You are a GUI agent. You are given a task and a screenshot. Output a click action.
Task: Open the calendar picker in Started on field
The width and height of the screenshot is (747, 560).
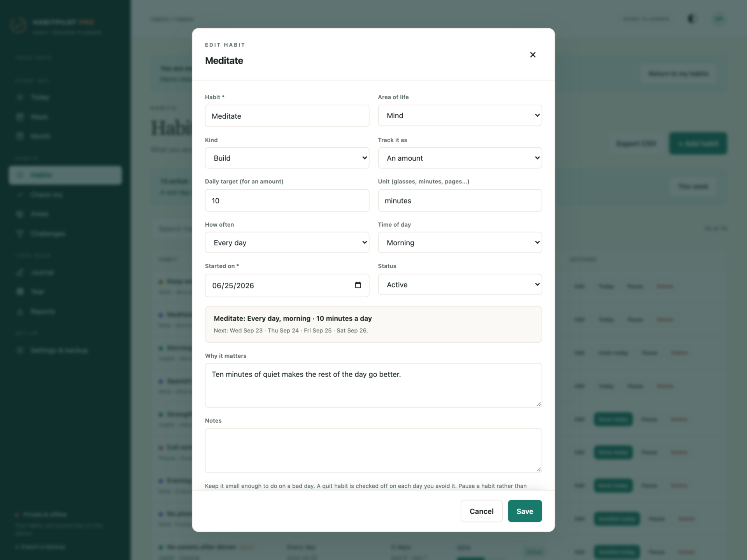tap(358, 285)
